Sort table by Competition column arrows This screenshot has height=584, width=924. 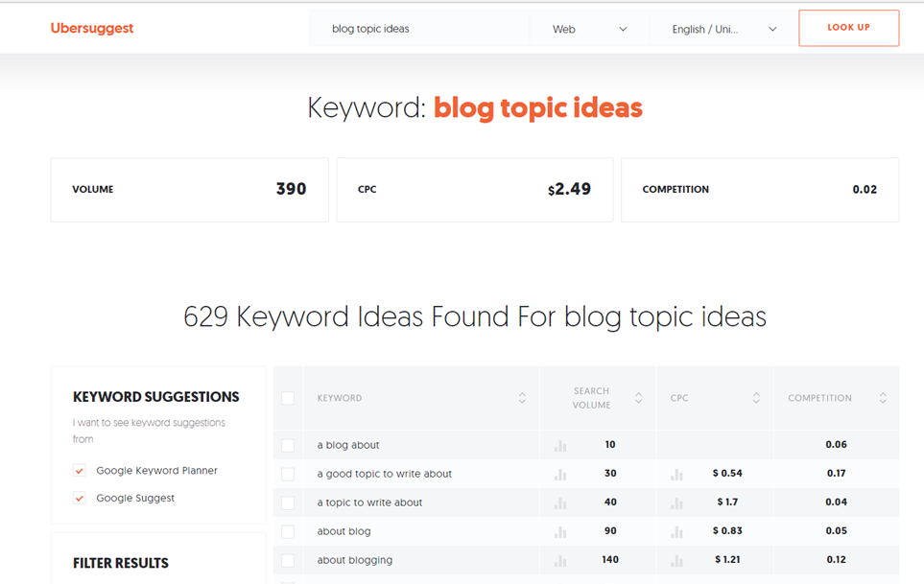tap(883, 398)
